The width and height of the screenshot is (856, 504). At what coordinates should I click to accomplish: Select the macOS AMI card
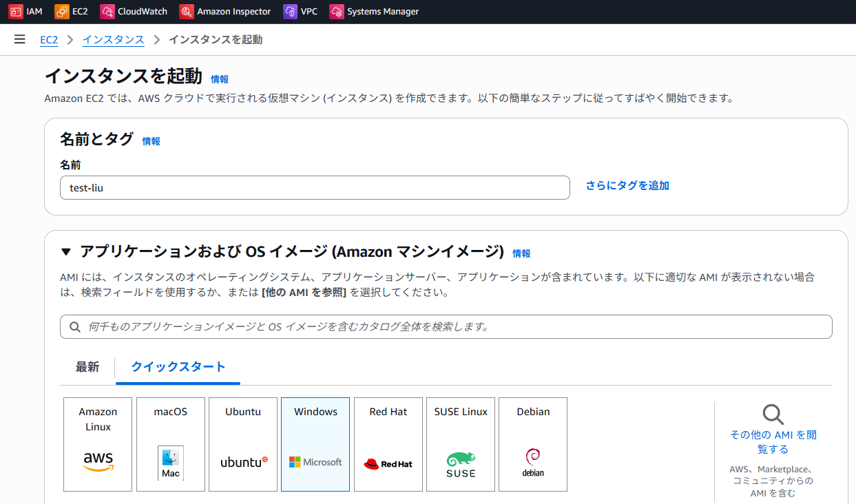tap(170, 443)
